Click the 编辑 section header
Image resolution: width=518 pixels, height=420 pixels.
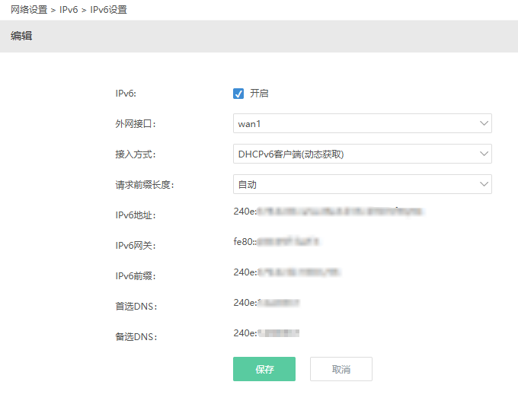pyautogui.click(x=21, y=36)
